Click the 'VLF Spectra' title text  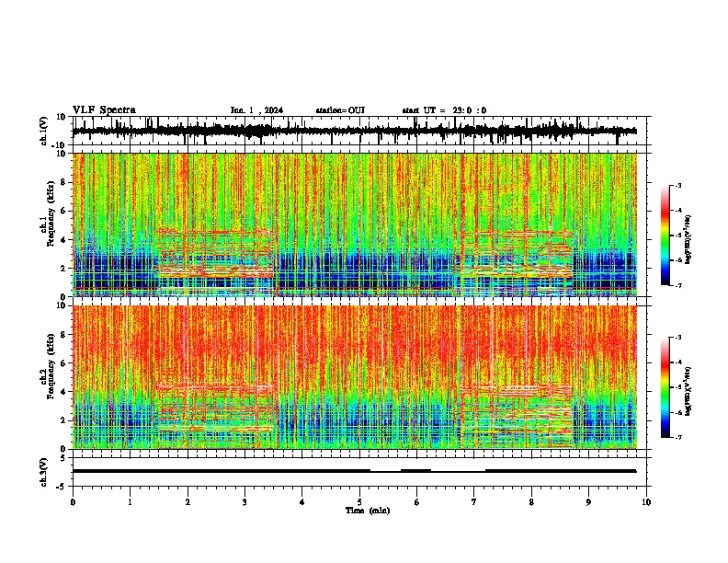click(104, 110)
